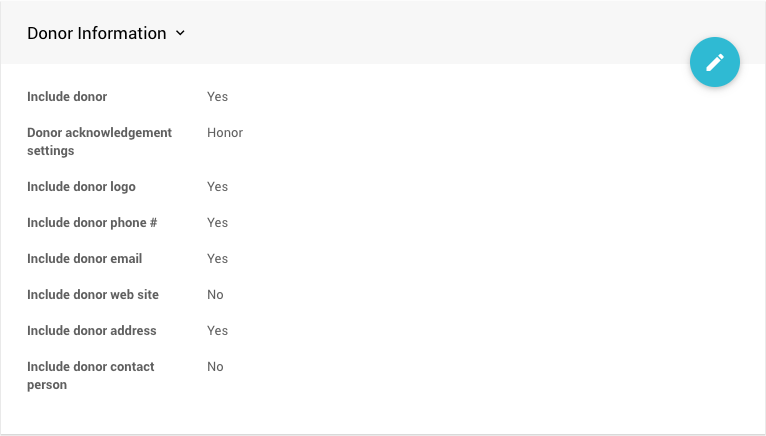Select the Yes value for donor address
This screenshot has width=766, height=436.
tap(217, 331)
